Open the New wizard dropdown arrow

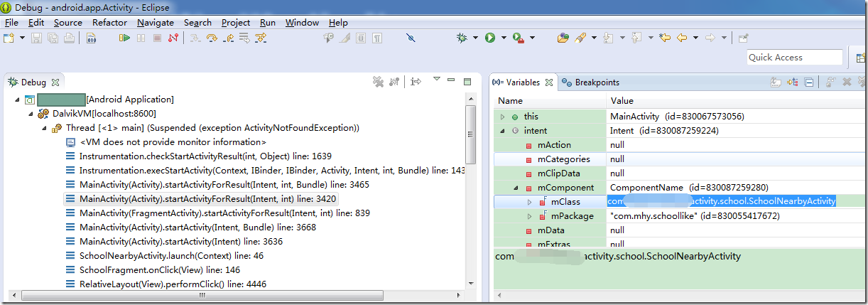point(21,38)
